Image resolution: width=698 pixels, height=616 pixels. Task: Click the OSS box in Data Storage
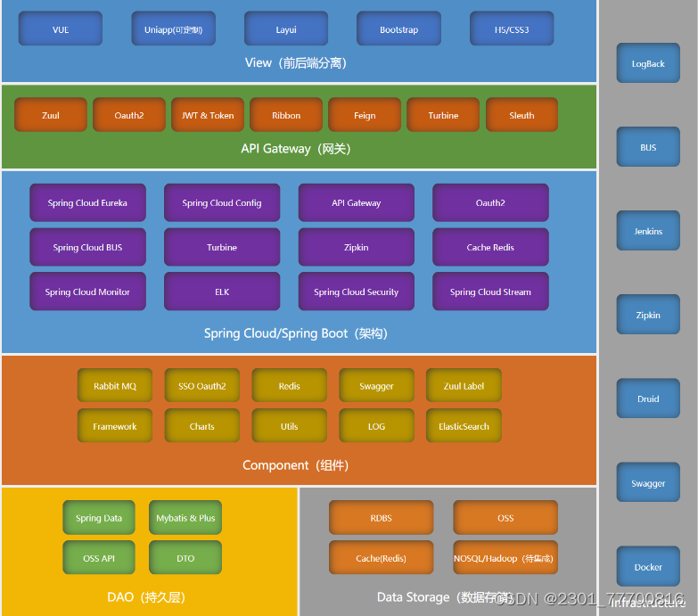(x=505, y=518)
